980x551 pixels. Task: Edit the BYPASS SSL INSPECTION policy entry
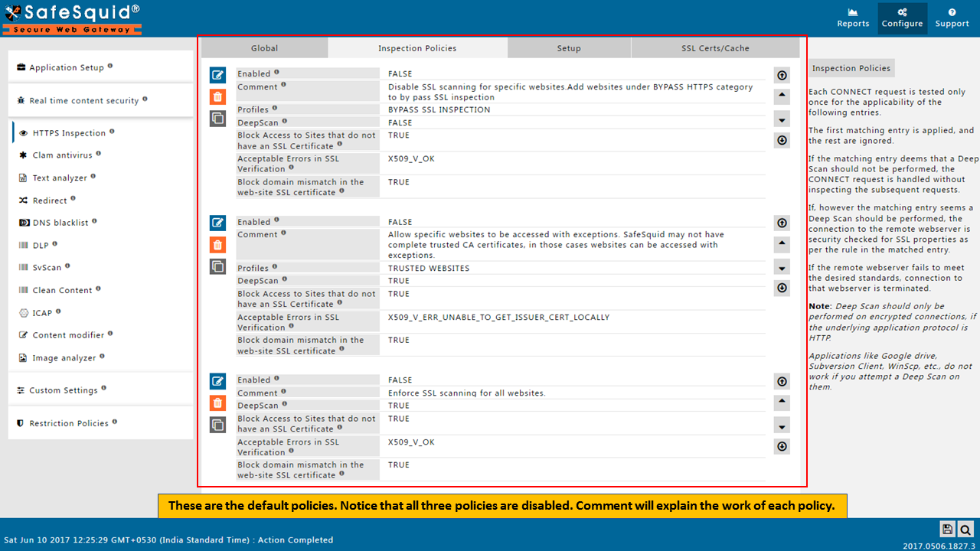point(218,75)
